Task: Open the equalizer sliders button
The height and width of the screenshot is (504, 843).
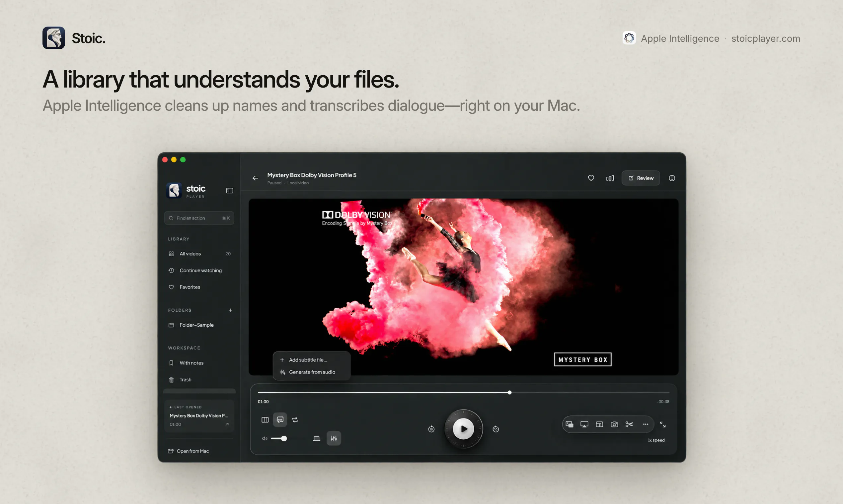Action: point(334,438)
